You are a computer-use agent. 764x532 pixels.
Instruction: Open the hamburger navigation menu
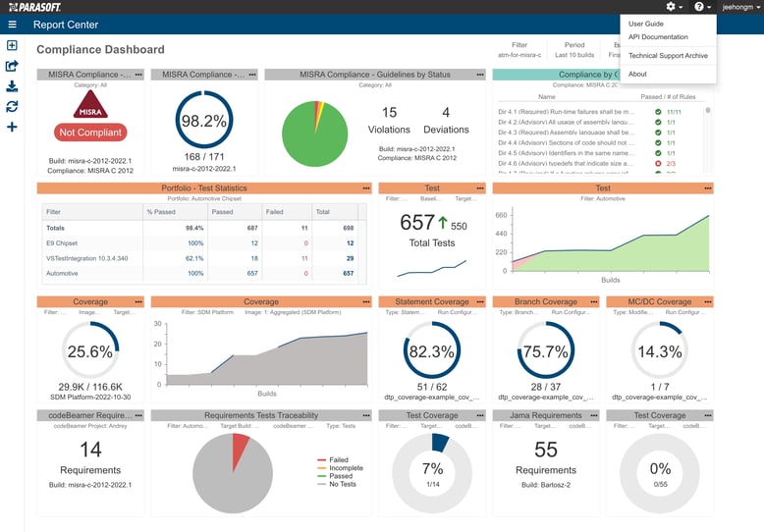pos(12,25)
